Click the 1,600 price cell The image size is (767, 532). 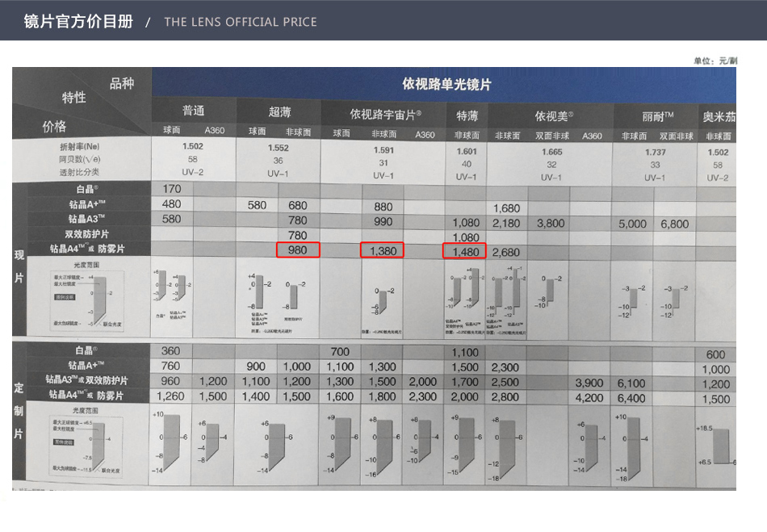click(x=339, y=396)
